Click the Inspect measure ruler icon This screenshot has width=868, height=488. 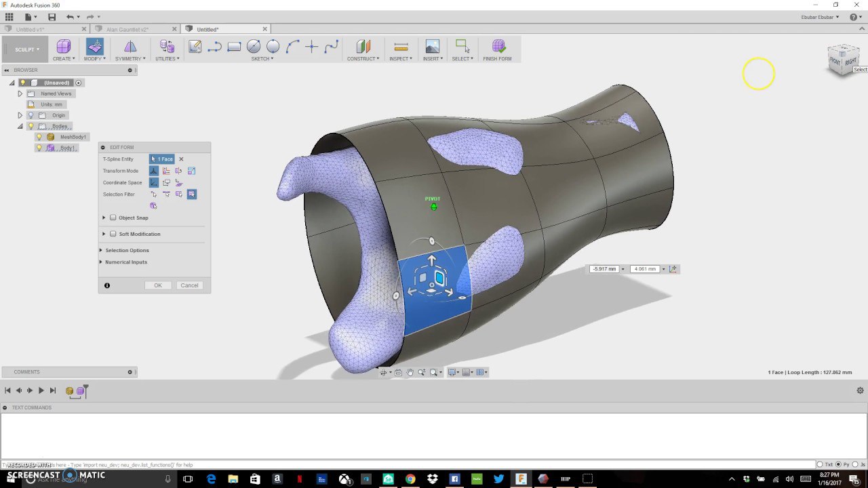coord(401,46)
